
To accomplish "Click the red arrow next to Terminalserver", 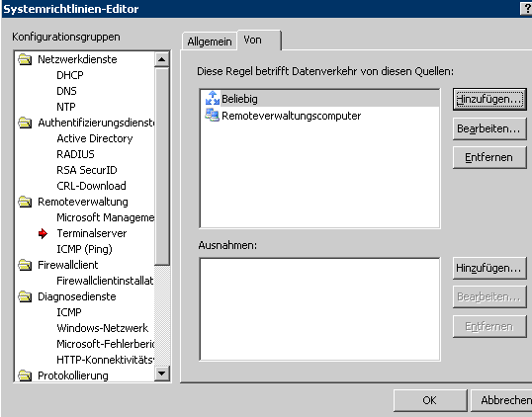I will tap(43, 233).
